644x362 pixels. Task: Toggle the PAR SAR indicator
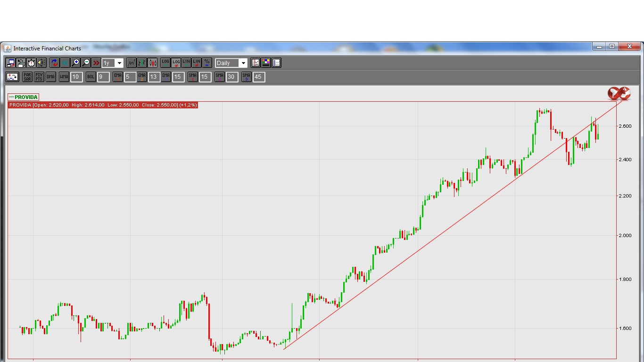tap(27, 77)
